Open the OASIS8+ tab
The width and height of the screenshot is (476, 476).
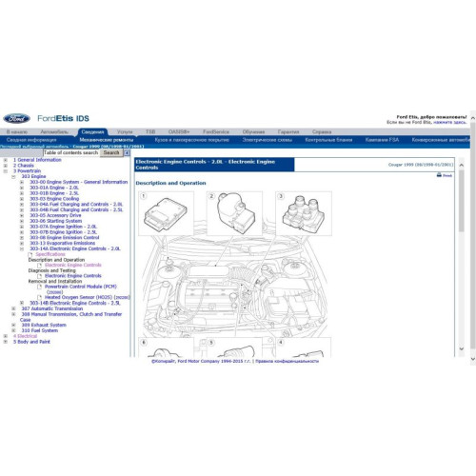point(179,131)
